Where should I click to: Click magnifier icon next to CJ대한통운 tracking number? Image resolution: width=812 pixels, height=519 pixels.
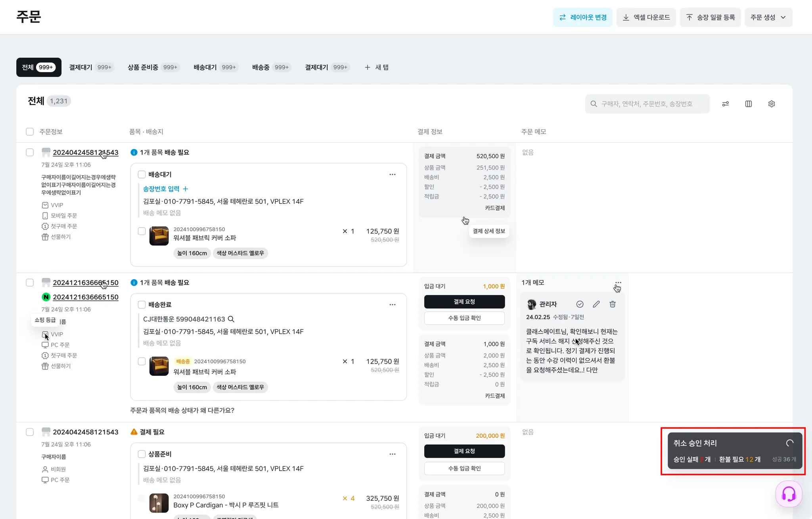(231, 319)
